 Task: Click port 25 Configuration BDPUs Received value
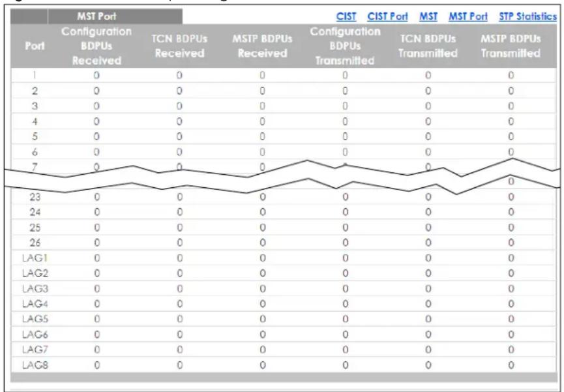click(x=96, y=228)
